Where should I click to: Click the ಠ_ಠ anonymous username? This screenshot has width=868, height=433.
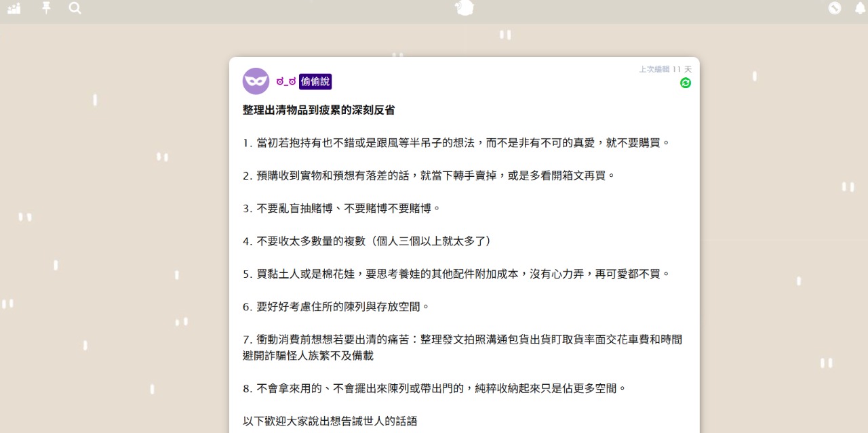(x=285, y=82)
